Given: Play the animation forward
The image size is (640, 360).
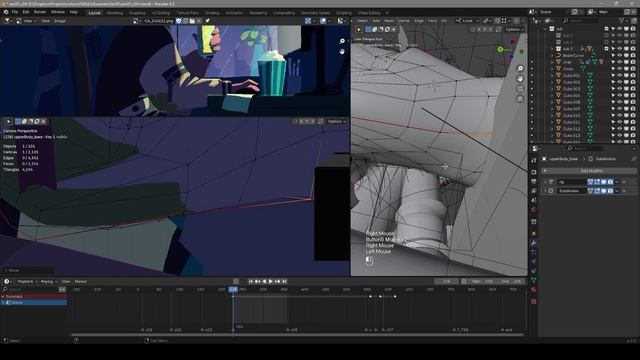Looking at the screenshot, I should point(271,282).
